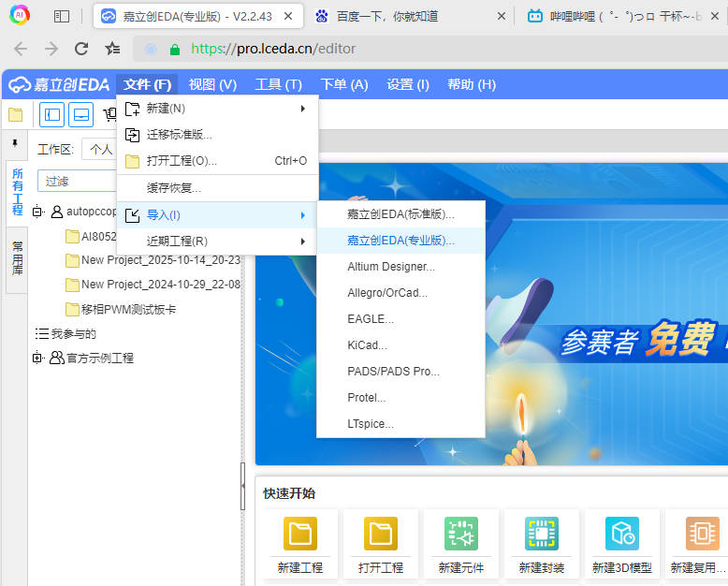728x586 pixels.
Task: Select 打开工程(O)... menu entry
Action: 217,161
